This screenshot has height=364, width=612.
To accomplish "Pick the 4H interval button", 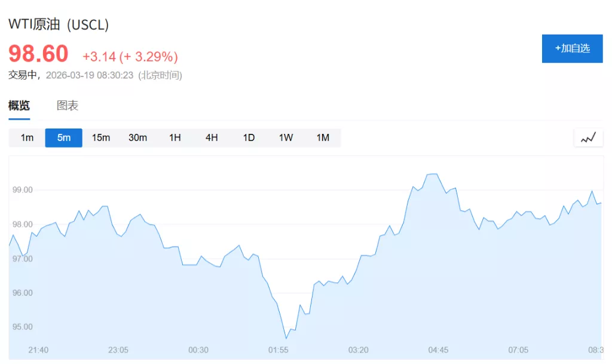I will click(x=212, y=138).
